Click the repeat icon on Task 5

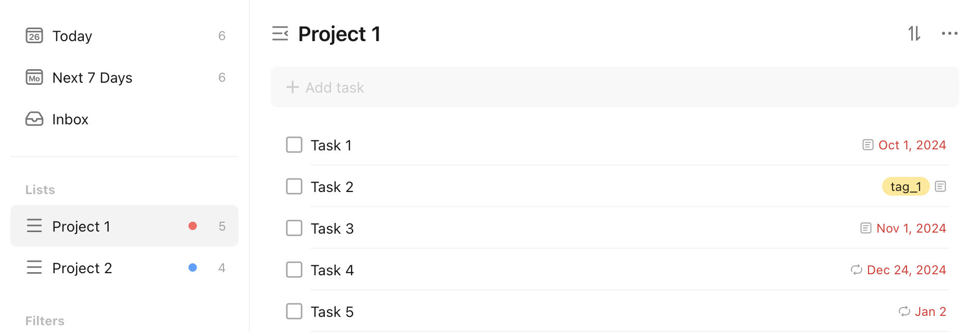pyautogui.click(x=904, y=311)
